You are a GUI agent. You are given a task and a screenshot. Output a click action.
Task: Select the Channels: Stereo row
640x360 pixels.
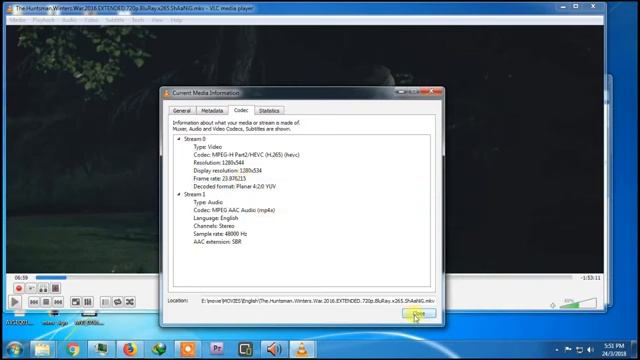[214, 226]
